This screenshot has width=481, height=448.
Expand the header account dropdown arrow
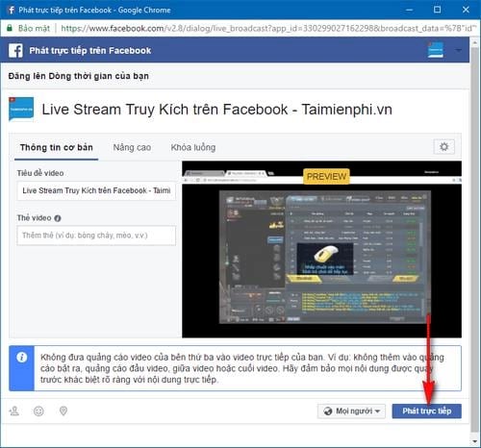pos(459,50)
